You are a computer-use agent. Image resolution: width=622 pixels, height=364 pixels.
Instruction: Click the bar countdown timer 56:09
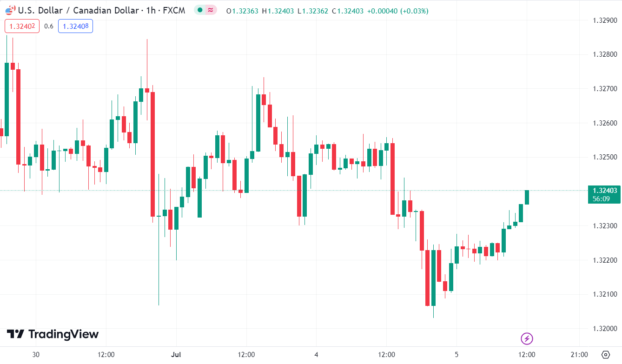(601, 199)
